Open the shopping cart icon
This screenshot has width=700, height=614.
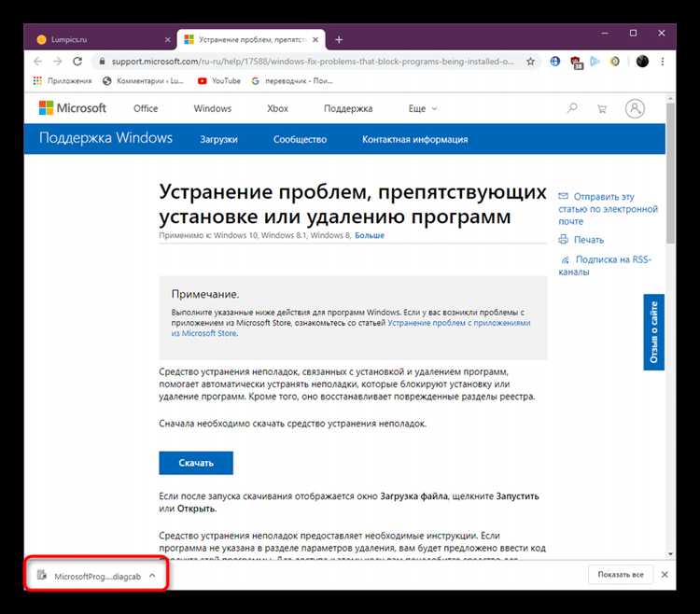click(602, 109)
